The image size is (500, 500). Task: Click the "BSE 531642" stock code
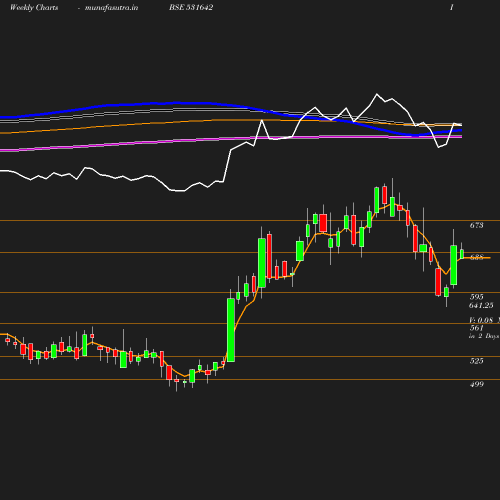point(191,7)
